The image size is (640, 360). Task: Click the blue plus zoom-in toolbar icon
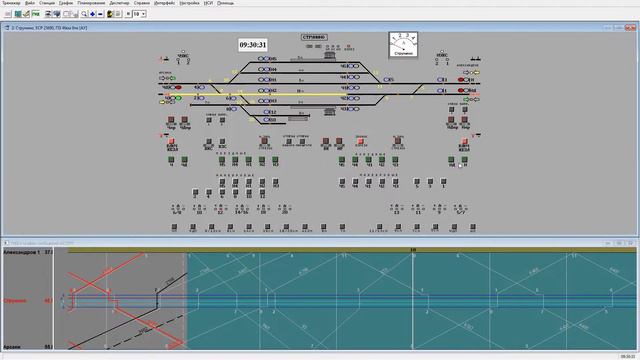[x=93, y=14]
